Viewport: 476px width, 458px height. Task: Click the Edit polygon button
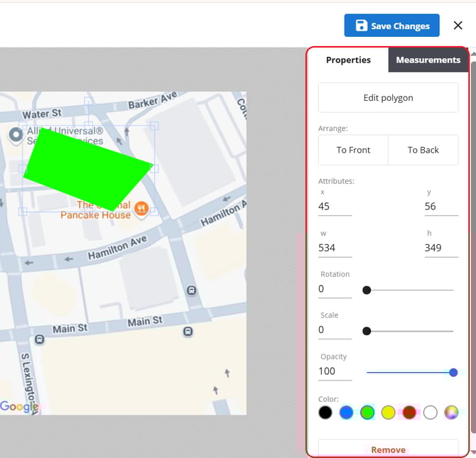[388, 98]
